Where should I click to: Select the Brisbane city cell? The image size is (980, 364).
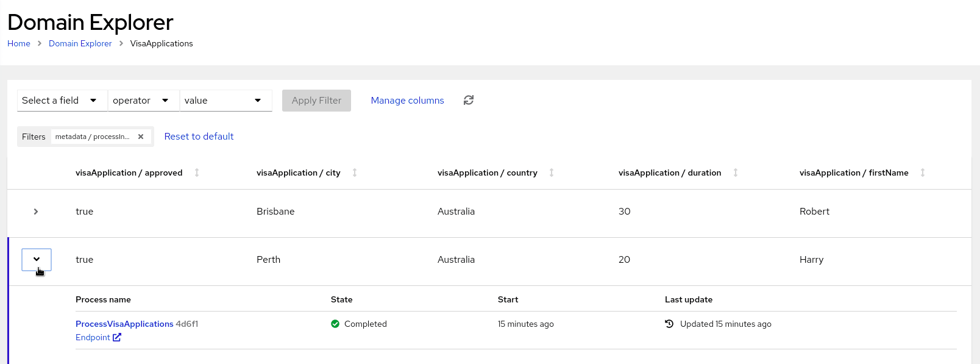coord(275,212)
